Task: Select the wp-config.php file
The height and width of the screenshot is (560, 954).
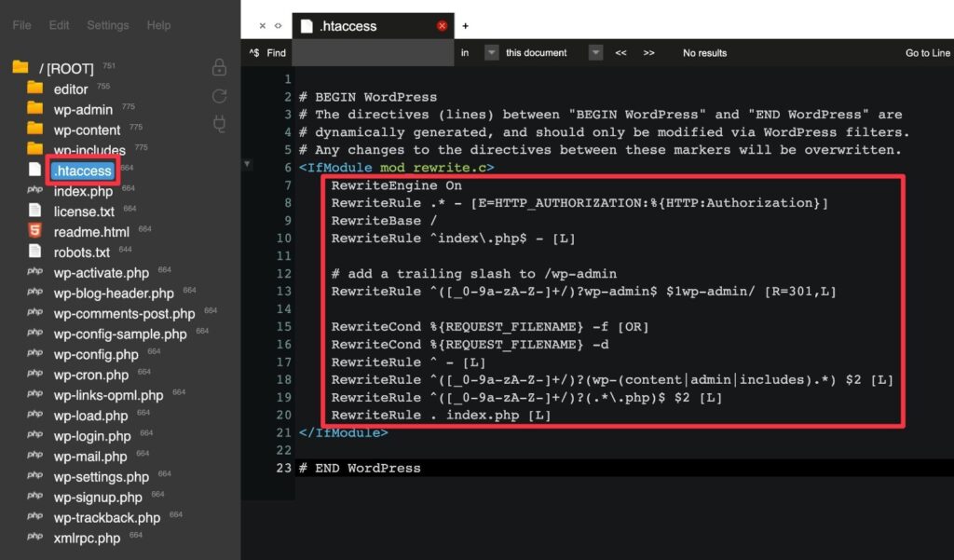Action: pos(96,355)
